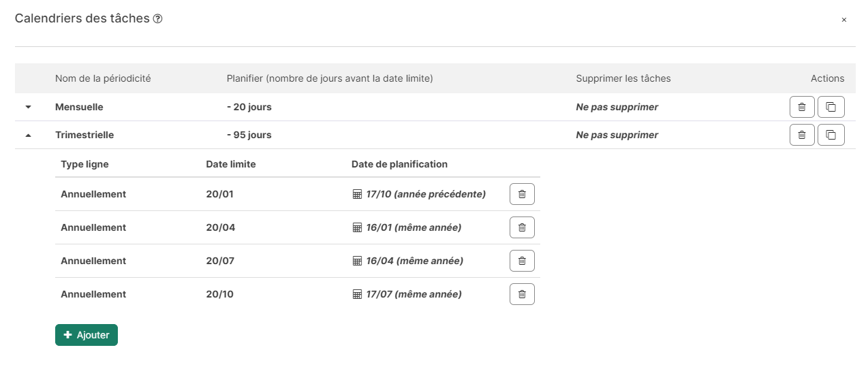Collapse the Trimestrielle row details
The width and height of the screenshot is (868, 369).
click(x=29, y=135)
